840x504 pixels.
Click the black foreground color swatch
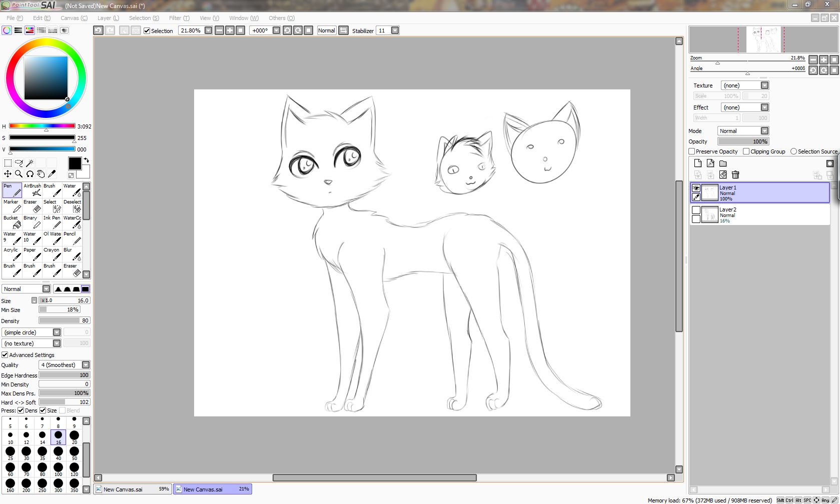tap(75, 163)
